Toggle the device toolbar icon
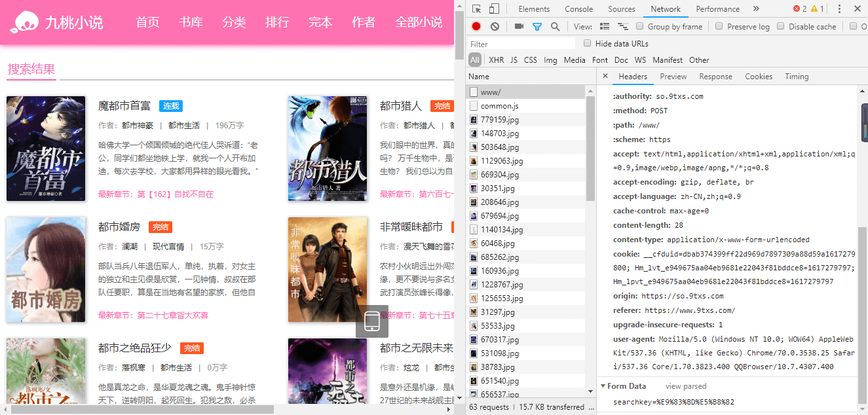 click(x=494, y=9)
